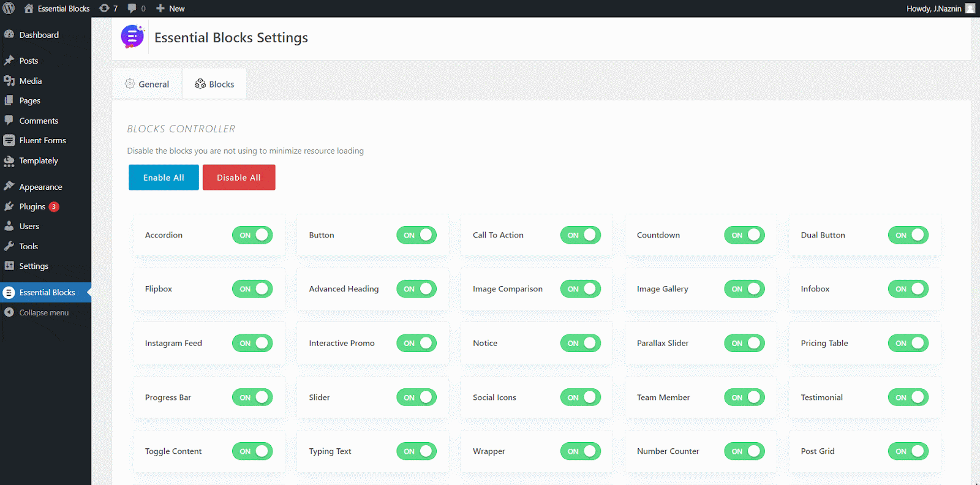Open the comments bubble icon in admin bar
The height and width of the screenshot is (485, 980).
[x=132, y=9]
